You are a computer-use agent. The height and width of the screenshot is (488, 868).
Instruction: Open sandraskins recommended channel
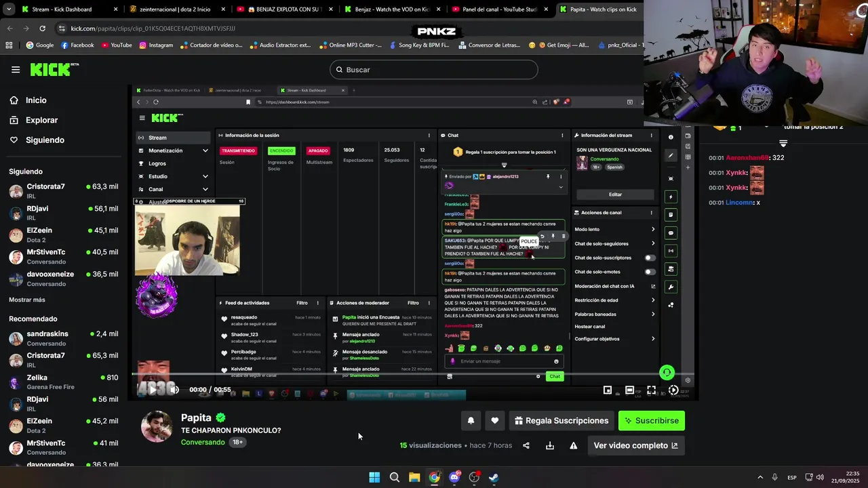point(64,338)
